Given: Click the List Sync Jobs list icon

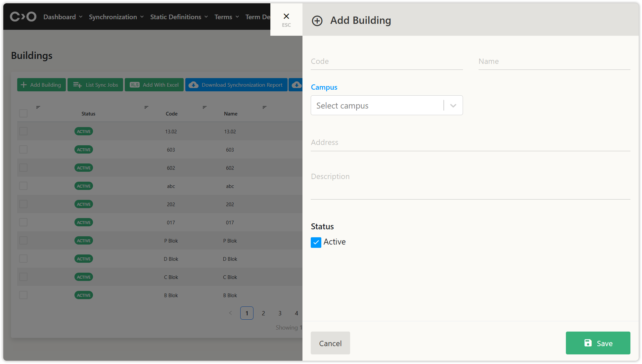Looking at the screenshot, I should [77, 85].
